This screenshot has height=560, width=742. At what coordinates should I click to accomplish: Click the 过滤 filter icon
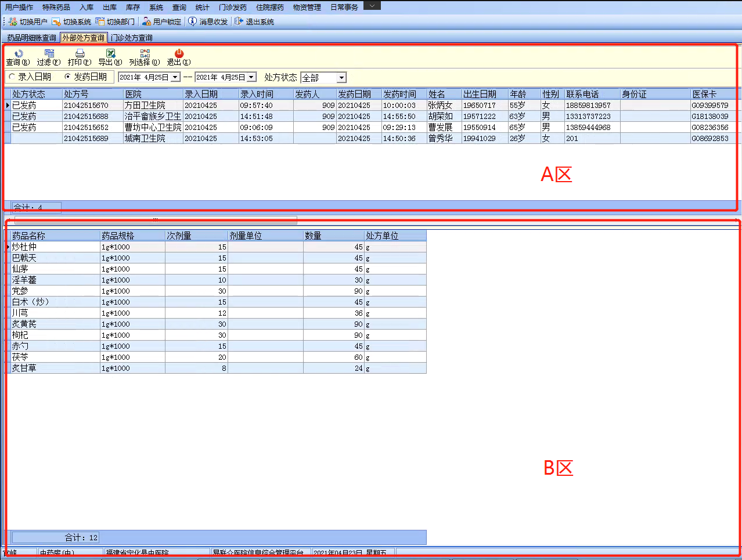coord(49,53)
